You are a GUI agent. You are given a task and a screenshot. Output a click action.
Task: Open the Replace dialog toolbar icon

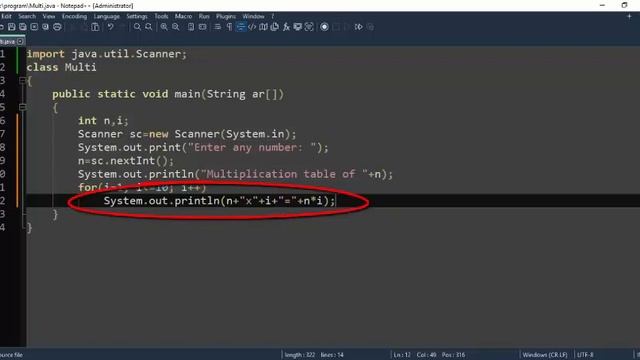tap(149, 27)
